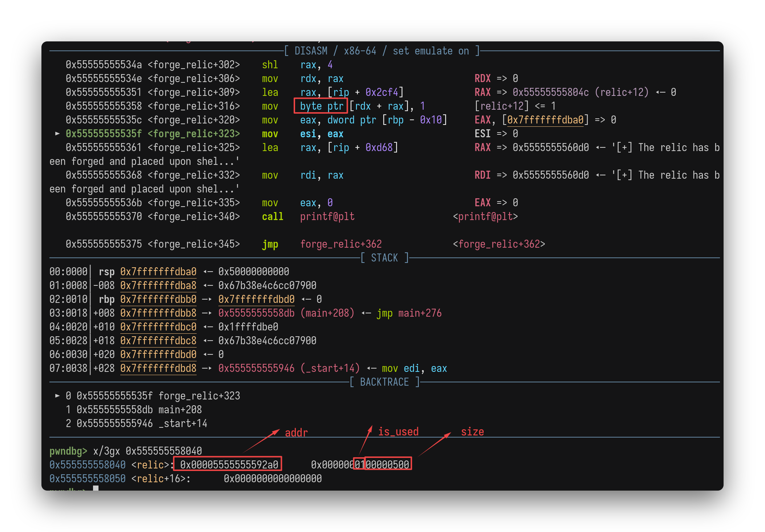Viewport: 765px width, 532px height.
Task: Click 0x555555555946 (_start+14) value
Action: pyautogui.click(x=289, y=368)
